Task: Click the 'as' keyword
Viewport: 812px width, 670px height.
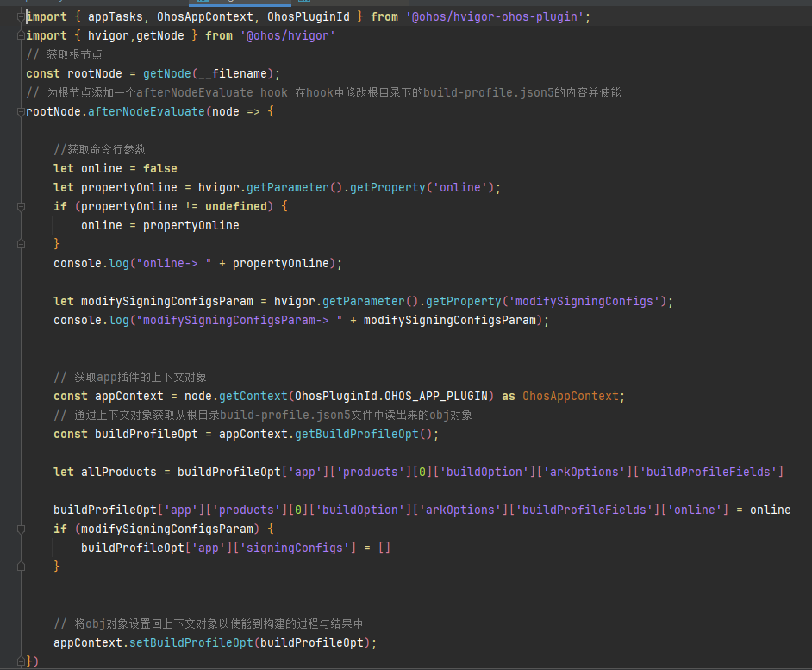Action: [509, 396]
